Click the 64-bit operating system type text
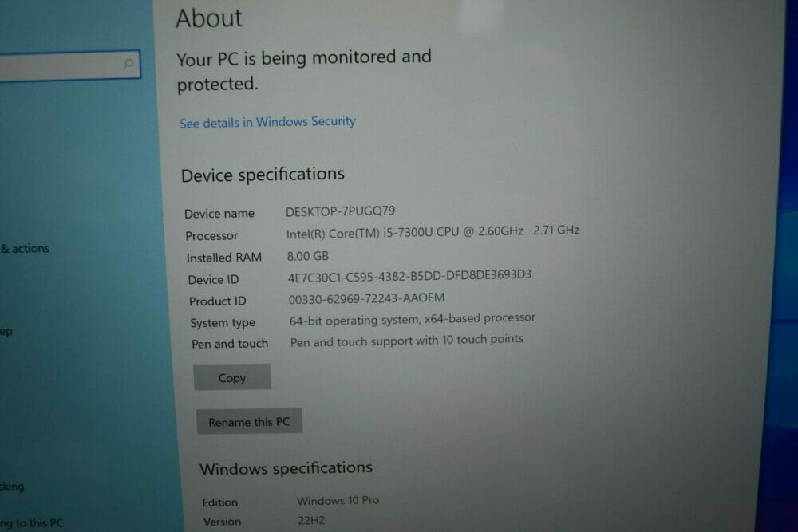The image size is (798, 532). pos(413,319)
